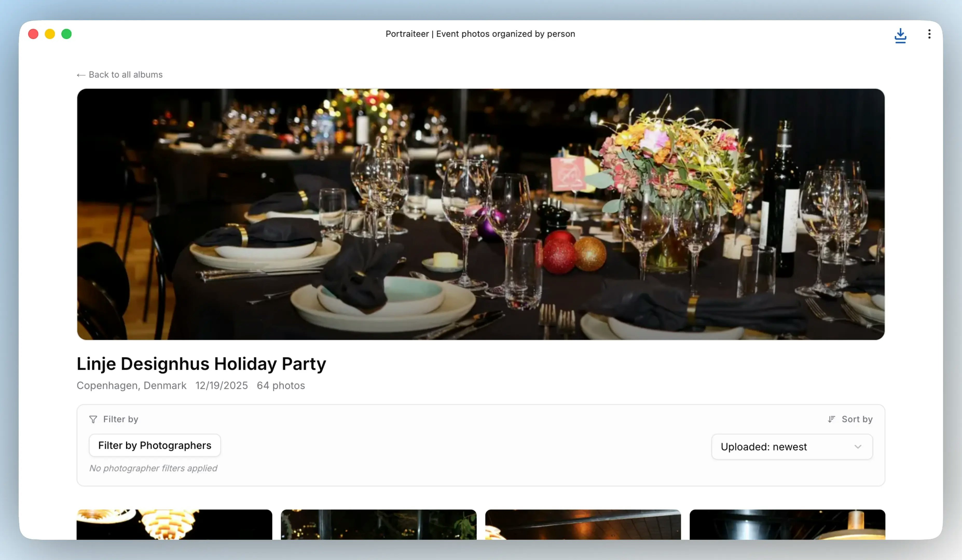Select the green zoom traffic-light icon

(66, 34)
